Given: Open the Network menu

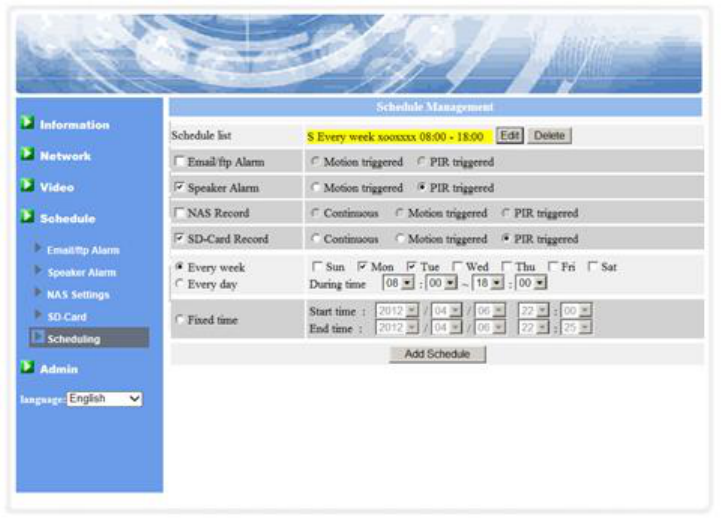Looking at the screenshot, I should [65, 156].
